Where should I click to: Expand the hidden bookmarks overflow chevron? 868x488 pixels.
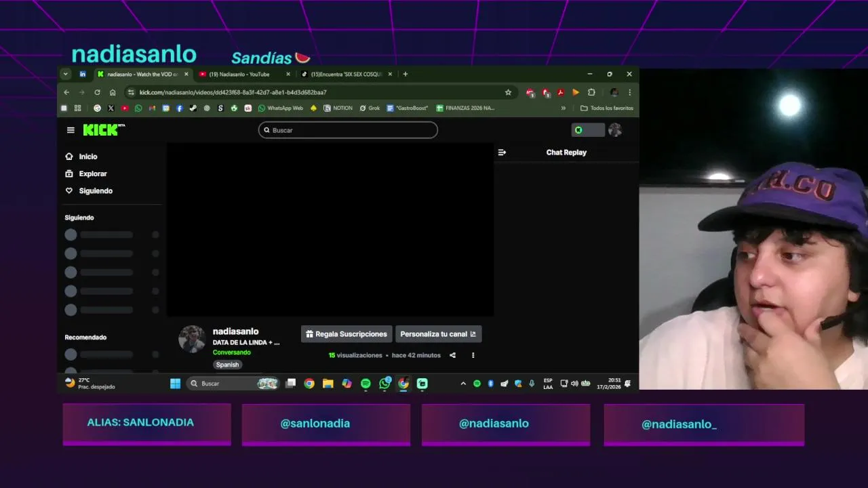click(563, 108)
